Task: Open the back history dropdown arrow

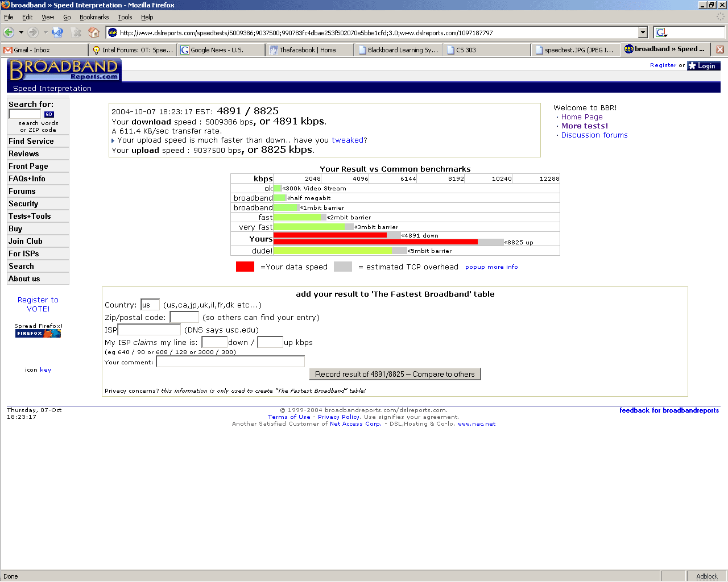Action: click(x=21, y=32)
